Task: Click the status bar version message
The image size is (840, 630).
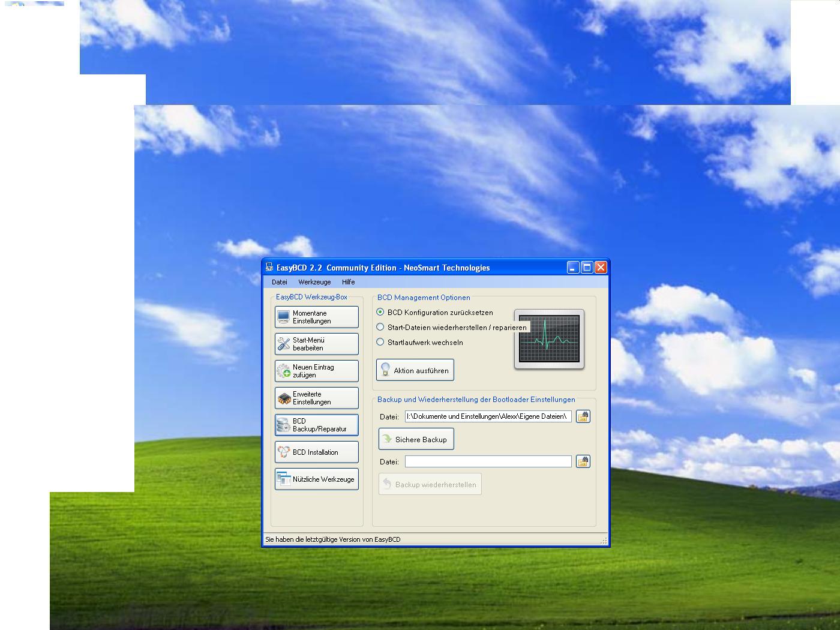Action: tap(333, 539)
